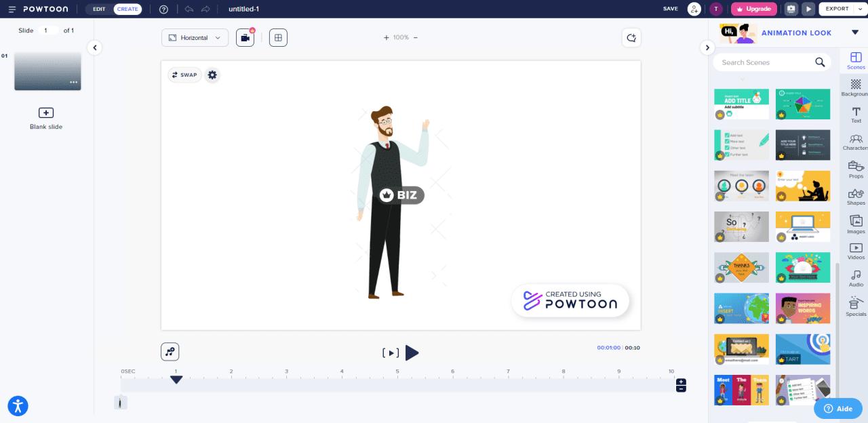Click the Upgrade button
This screenshot has width=868, height=423.
[x=753, y=9]
